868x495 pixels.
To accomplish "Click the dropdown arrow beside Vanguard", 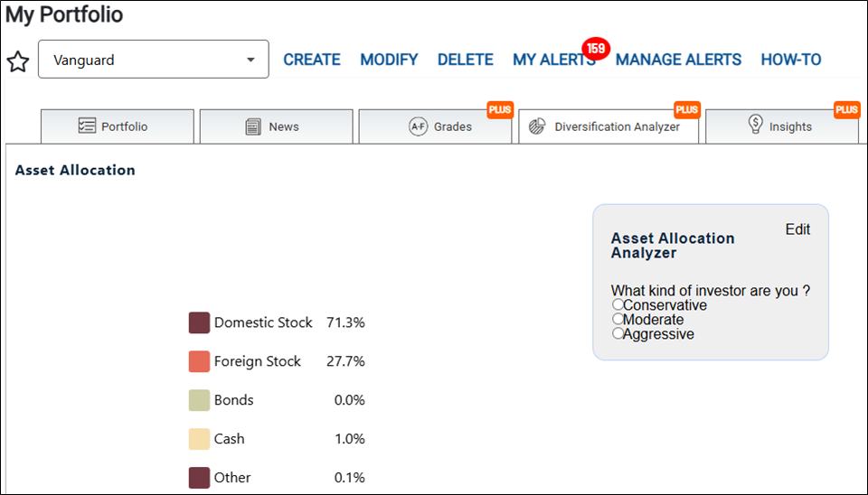I will coord(250,60).
